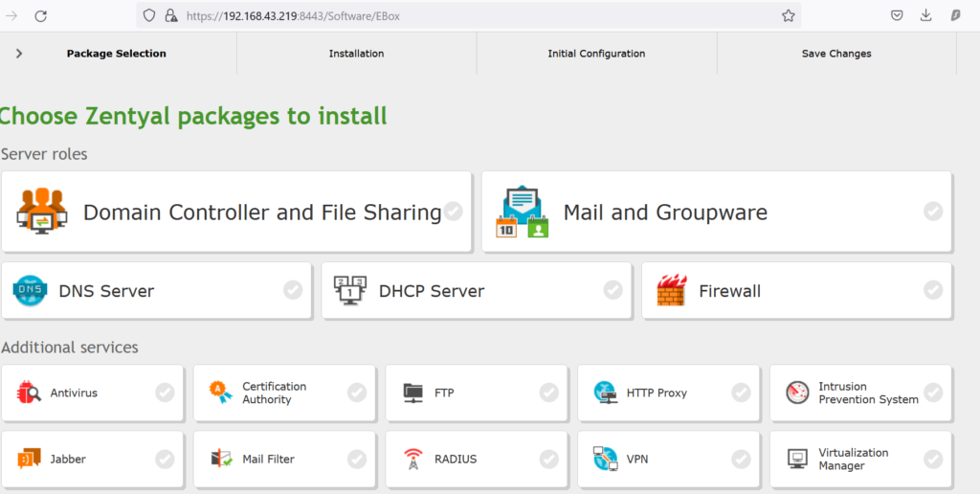Toggle the DNS Server checkmark

(293, 289)
